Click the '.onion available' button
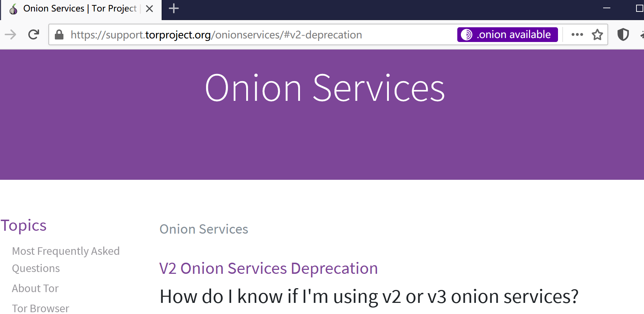644x314 pixels. click(507, 34)
